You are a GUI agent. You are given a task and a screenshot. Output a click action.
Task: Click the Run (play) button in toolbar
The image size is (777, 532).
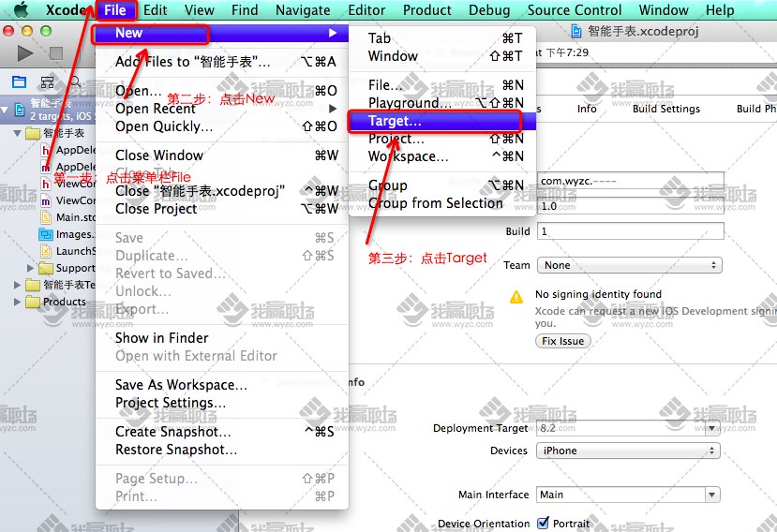[24, 53]
